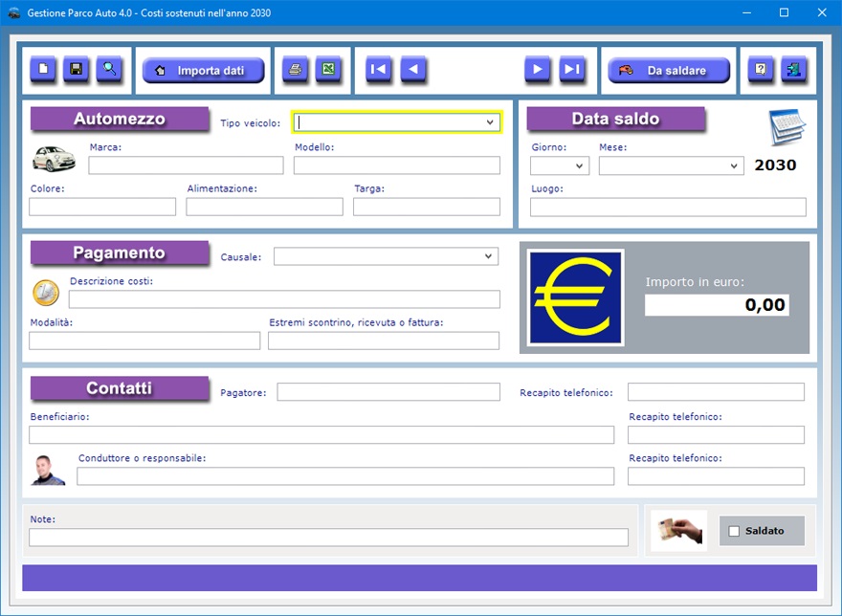Screen dimensions: 842x616
Task: Expand the Giorno dropdown
Action: pyautogui.click(x=579, y=165)
